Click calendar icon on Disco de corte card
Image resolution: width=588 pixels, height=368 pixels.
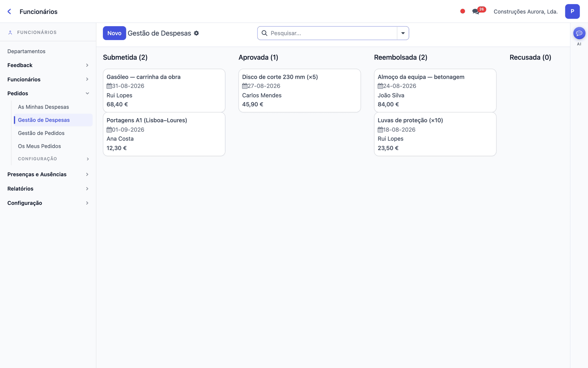click(x=245, y=86)
